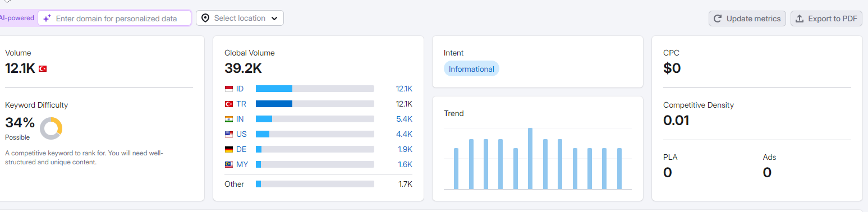Click the India flag icon
Screen dimensions: 868x212
click(229, 119)
